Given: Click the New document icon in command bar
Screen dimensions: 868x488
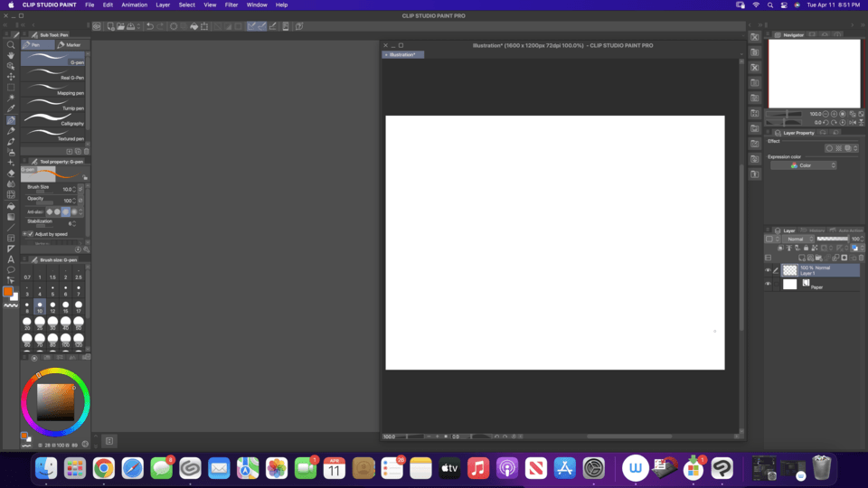Looking at the screenshot, I should pos(110,26).
